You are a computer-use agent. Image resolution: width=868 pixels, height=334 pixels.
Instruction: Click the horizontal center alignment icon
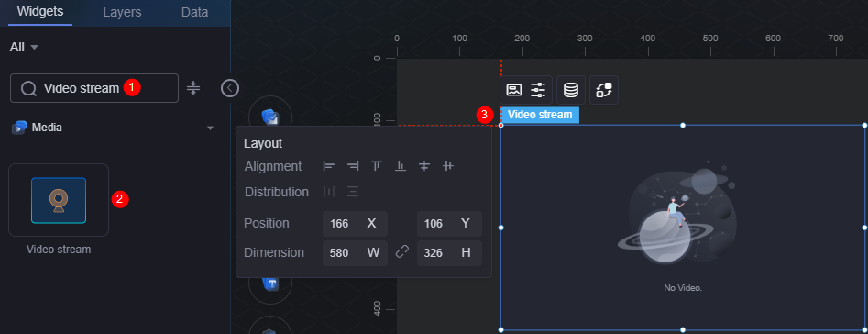[424, 165]
